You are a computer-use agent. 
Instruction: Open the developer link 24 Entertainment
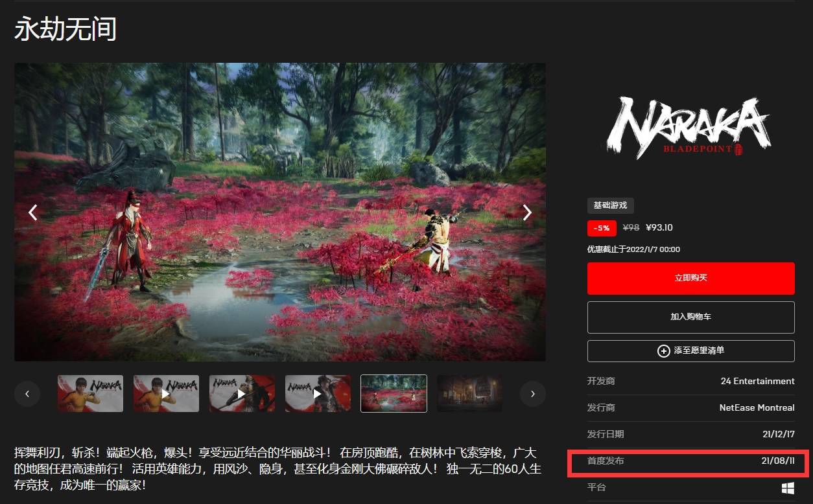click(x=757, y=381)
